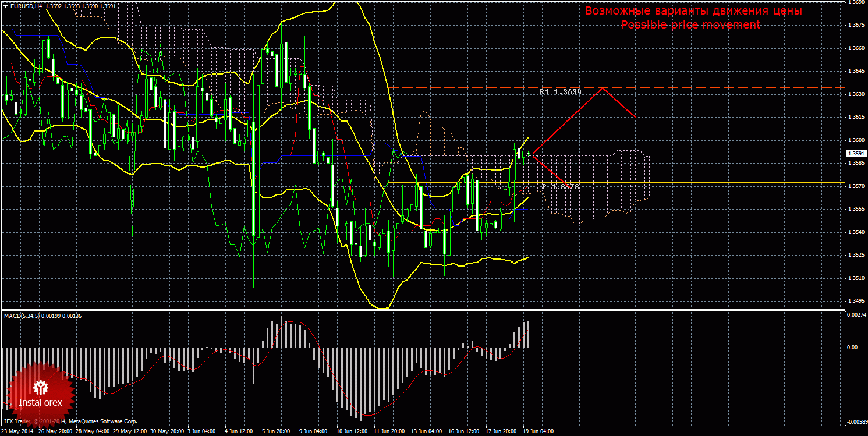Click the R1 1.3634 resistance label
The image size is (868, 436).
pyautogui.click(x=561, y=92)
